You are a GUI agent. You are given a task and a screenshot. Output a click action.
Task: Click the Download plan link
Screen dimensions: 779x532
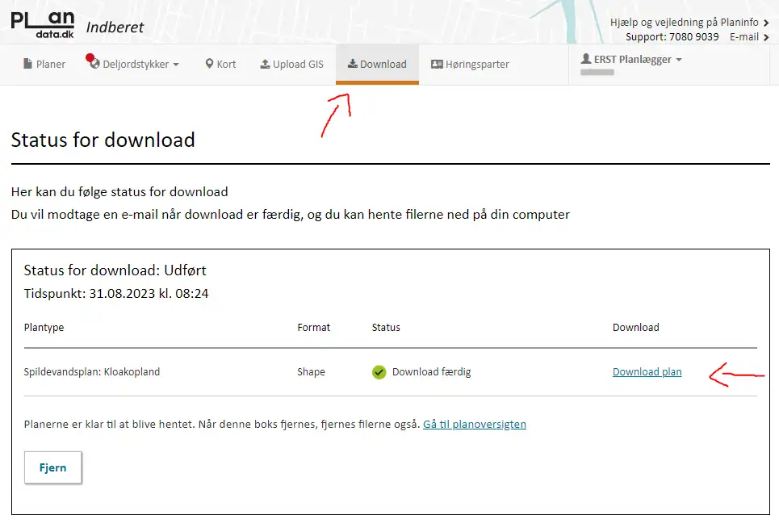[647, 372]
